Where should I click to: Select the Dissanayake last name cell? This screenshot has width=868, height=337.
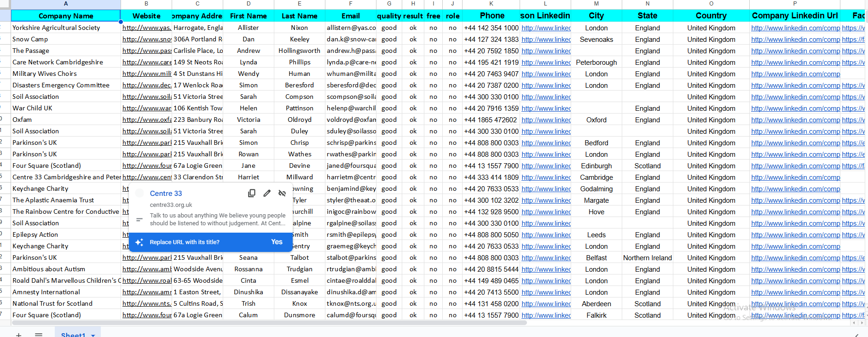coord(300,292)
